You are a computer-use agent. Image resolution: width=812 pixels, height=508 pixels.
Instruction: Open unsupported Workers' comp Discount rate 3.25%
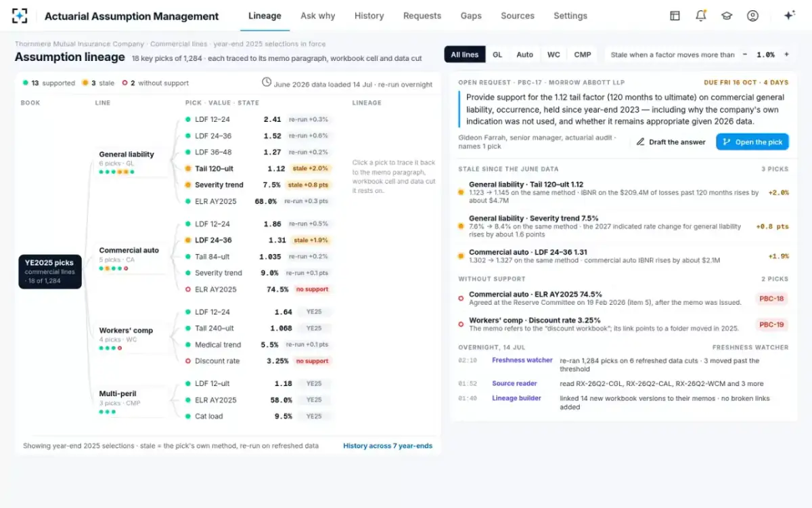[623, 324]
